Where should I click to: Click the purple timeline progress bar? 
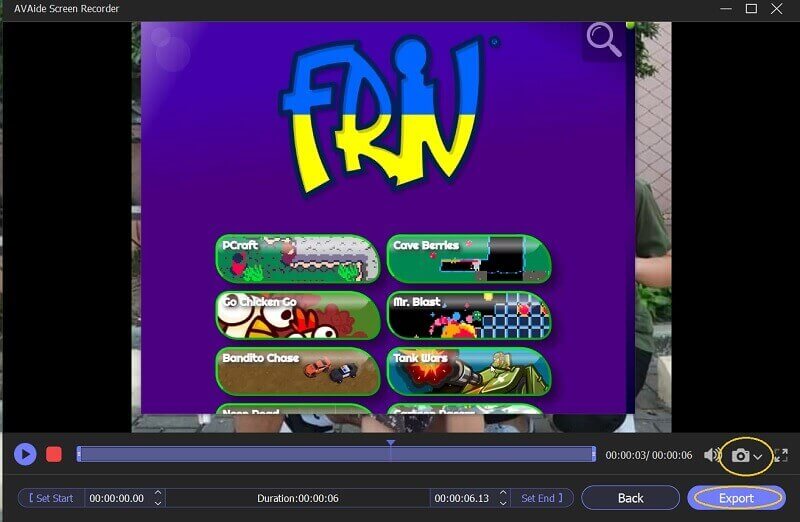click(336, 454)
